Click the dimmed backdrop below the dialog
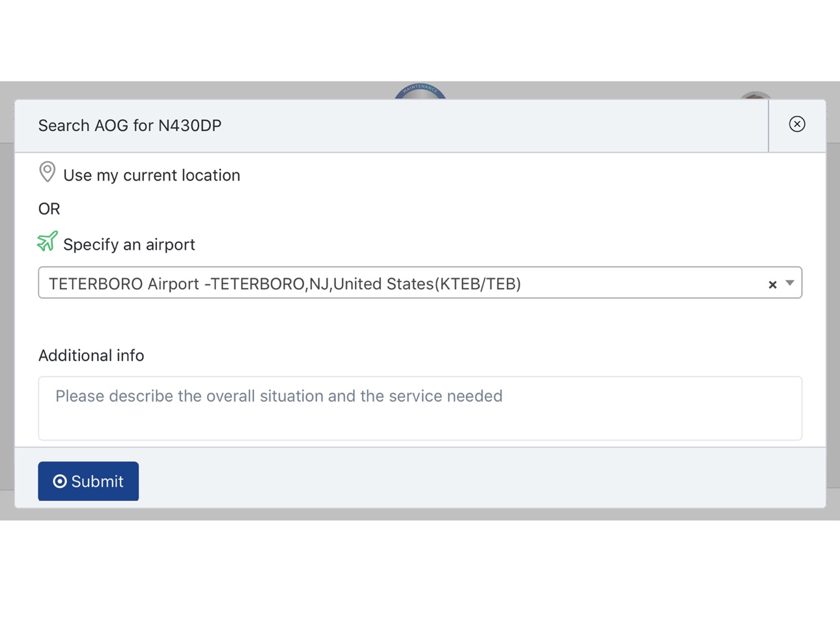Screen dimensions: 840x630 click(420, 514)
